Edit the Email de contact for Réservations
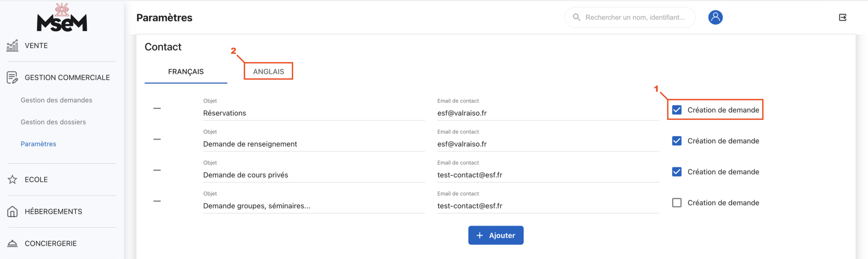The height and width of the screenshot is (259, 868). tap(548, 113)
